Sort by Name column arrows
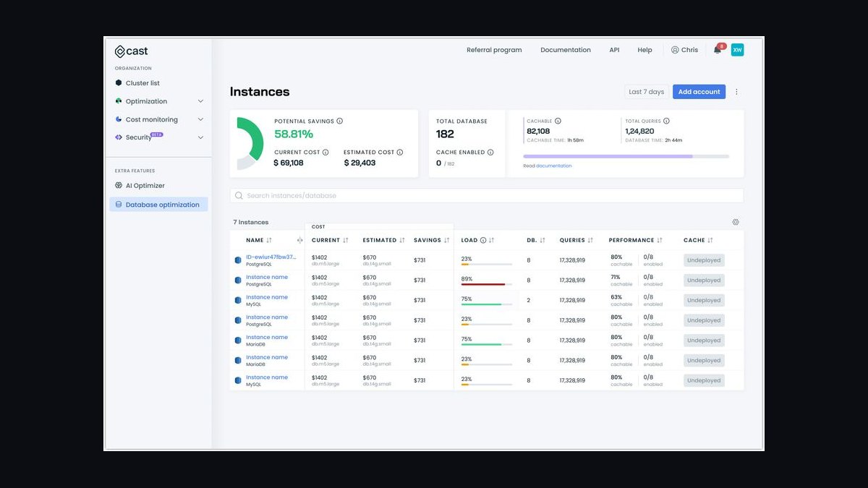The width and height of the screenshot is (868, 488). tap(269, 240)
